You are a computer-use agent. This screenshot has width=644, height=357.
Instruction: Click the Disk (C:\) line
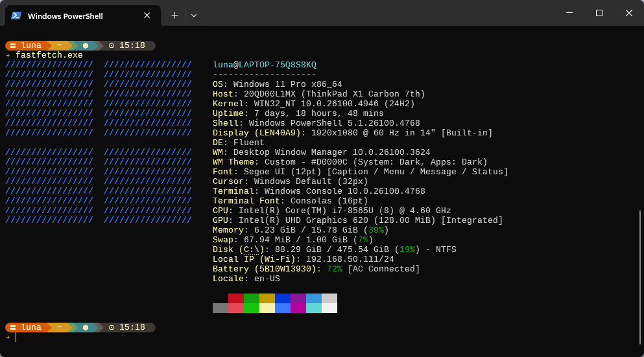[334, 249]
